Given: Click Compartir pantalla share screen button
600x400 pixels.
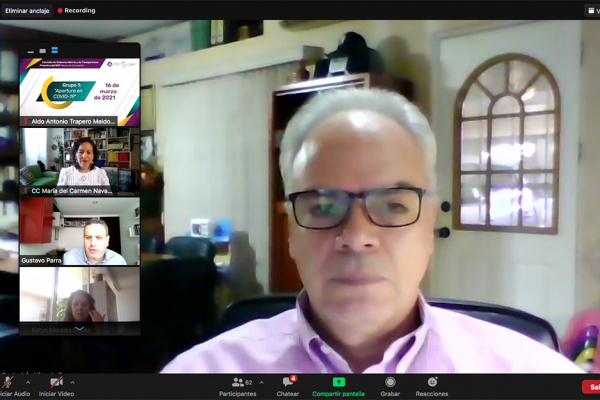Looking at the screenshot, I should click(338, 387).
